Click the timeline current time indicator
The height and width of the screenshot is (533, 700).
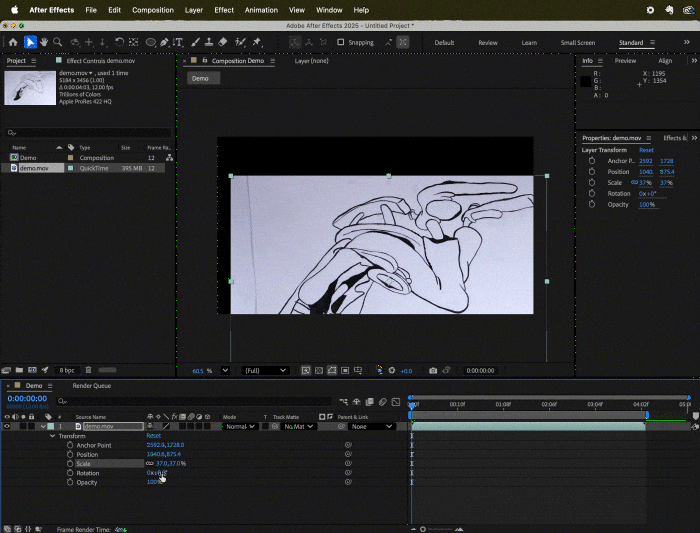point(412,404)
